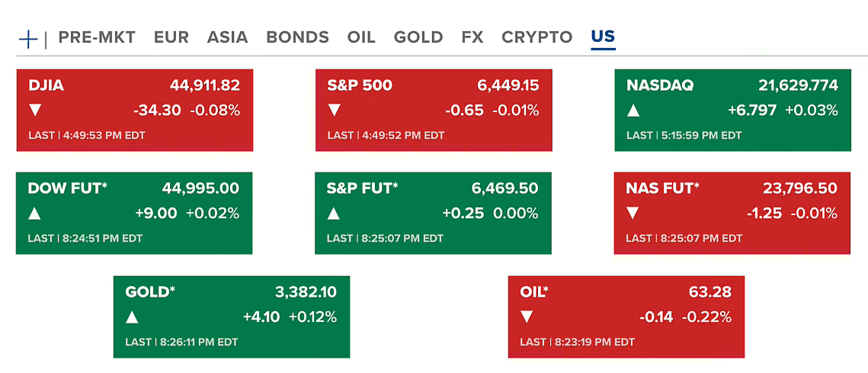Show the ASIA markets tab

[x=227, y=37]
